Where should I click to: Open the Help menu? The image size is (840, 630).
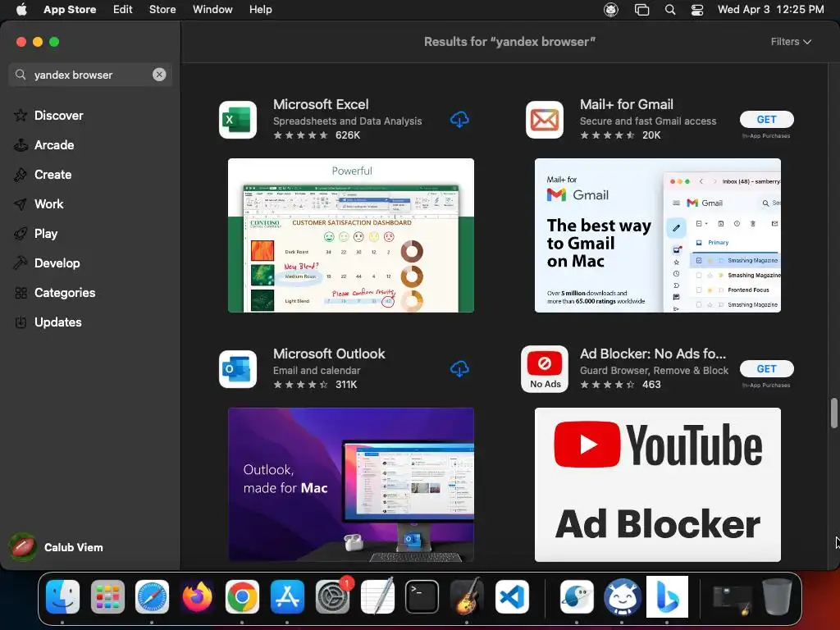pyautogui.click(x=260, y=10)
